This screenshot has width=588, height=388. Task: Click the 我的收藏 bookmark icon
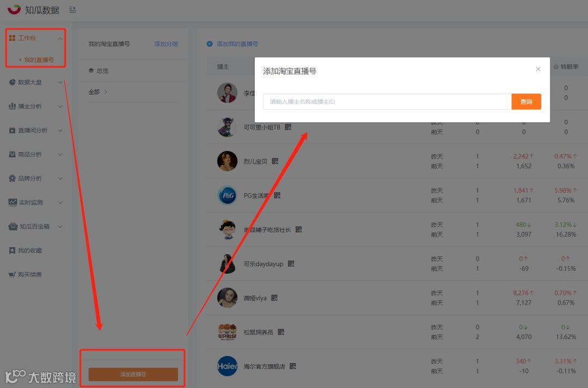click(x=12, y=250)
